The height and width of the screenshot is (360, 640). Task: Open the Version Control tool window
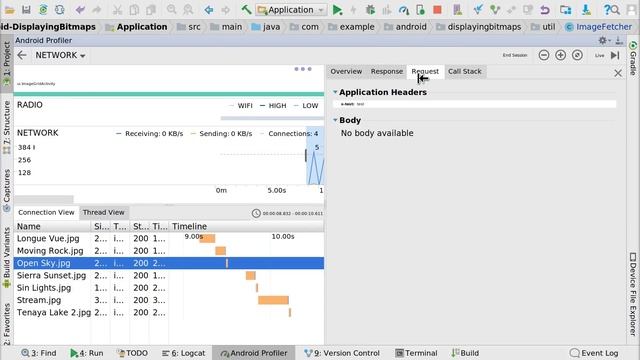pyautogui.click(x=342, y=353)
